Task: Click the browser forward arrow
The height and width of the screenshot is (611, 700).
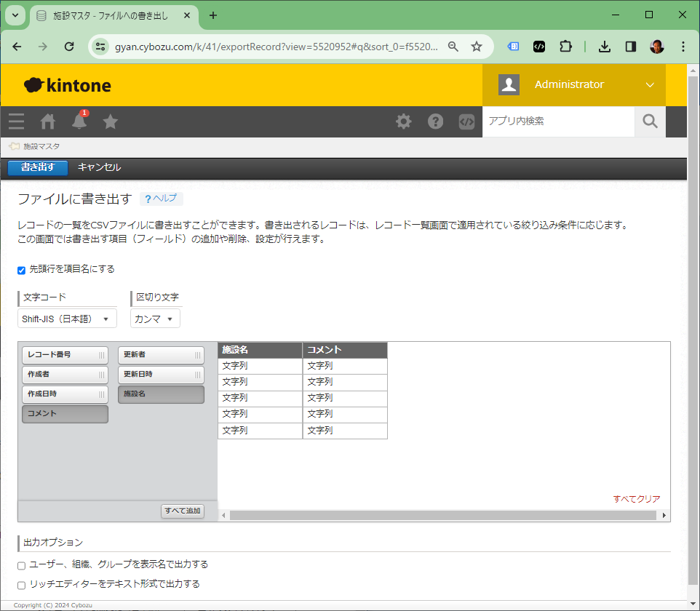Action: click(43, 47)
